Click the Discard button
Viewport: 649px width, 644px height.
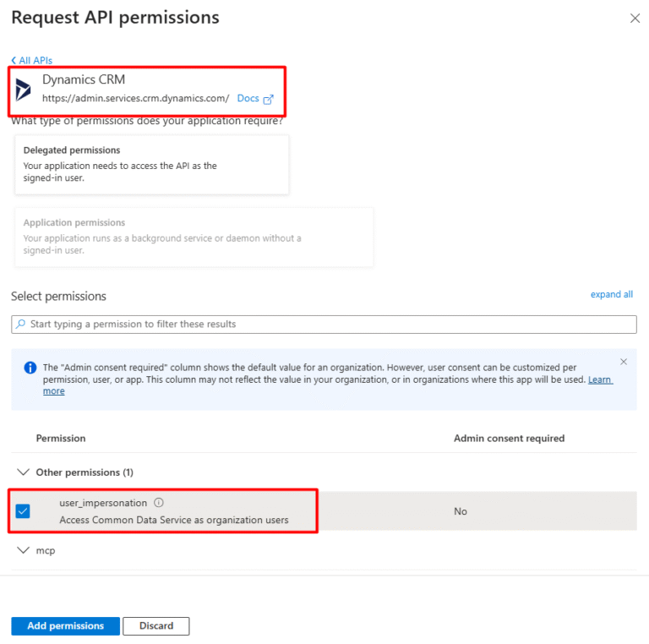[156, 626]
